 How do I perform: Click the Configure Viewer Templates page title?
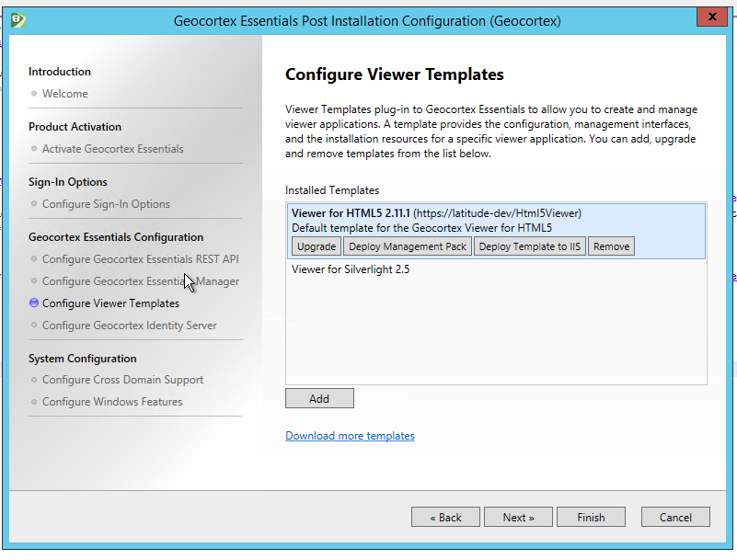tap(395, 74)
